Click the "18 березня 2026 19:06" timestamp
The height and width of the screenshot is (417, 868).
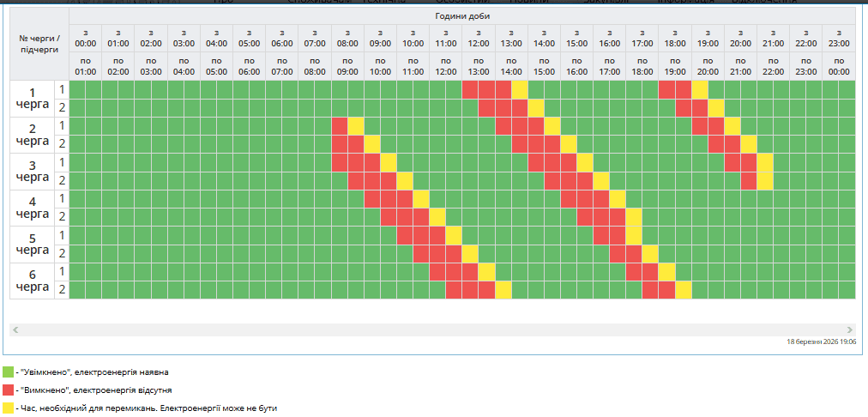(x=821, y=341)
